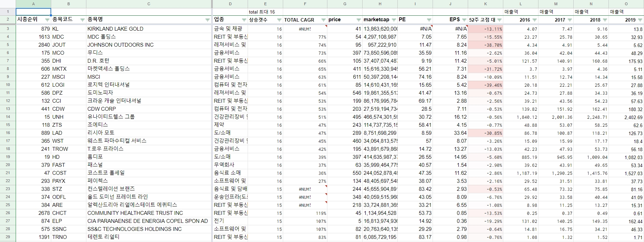Viewport: 644px width, 242px height.
Task: Click 제약 sector cell for ZTS
Action: [x=230, y=125]
